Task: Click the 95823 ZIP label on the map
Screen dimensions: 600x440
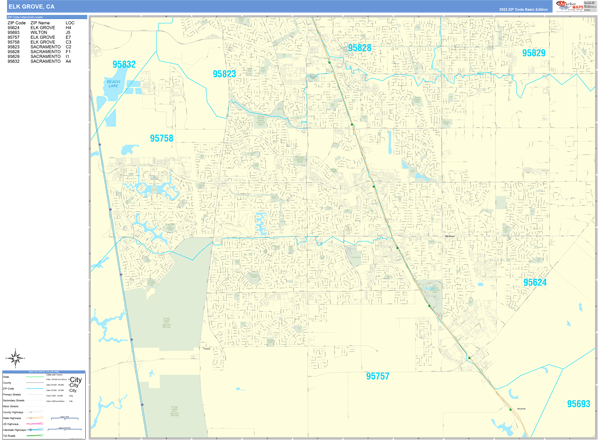Action: pos(224,74)
